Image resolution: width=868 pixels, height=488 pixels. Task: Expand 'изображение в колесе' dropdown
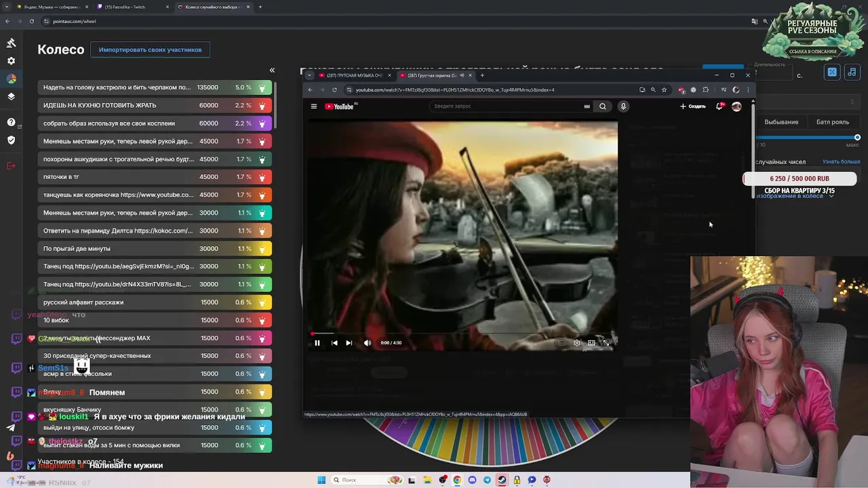[831, 196]
